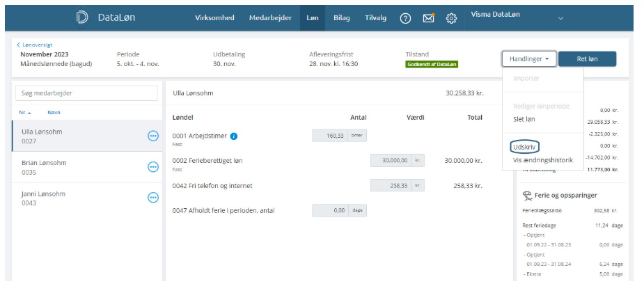
Task: Open the Virksomhed menu
Action: tap(214, 18)
